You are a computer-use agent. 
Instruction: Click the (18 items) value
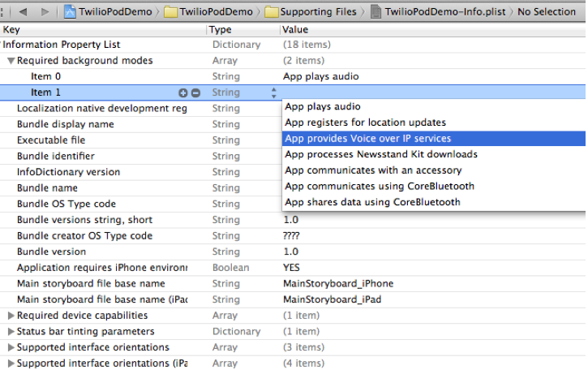[x=307, y=45]
